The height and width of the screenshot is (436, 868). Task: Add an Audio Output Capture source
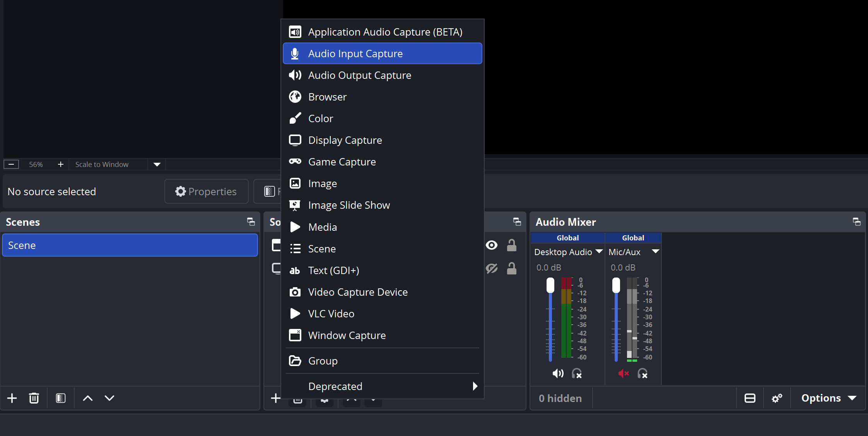click(382, 75)
